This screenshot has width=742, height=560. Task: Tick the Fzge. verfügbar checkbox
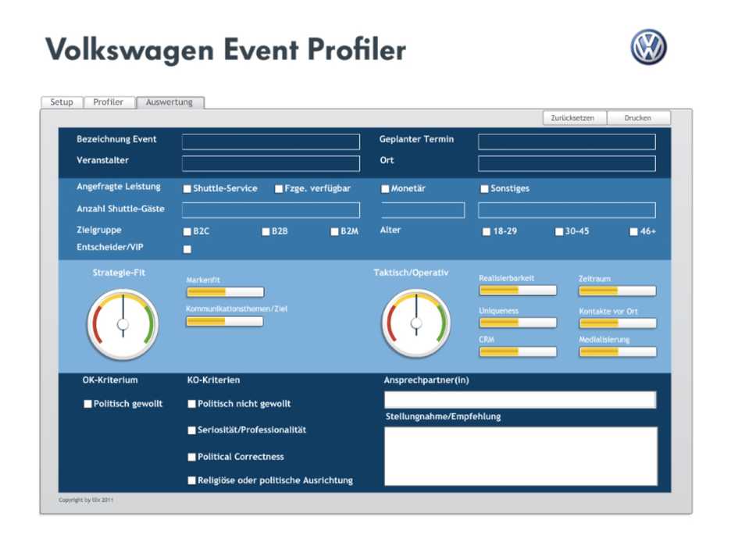coord(279,189)
